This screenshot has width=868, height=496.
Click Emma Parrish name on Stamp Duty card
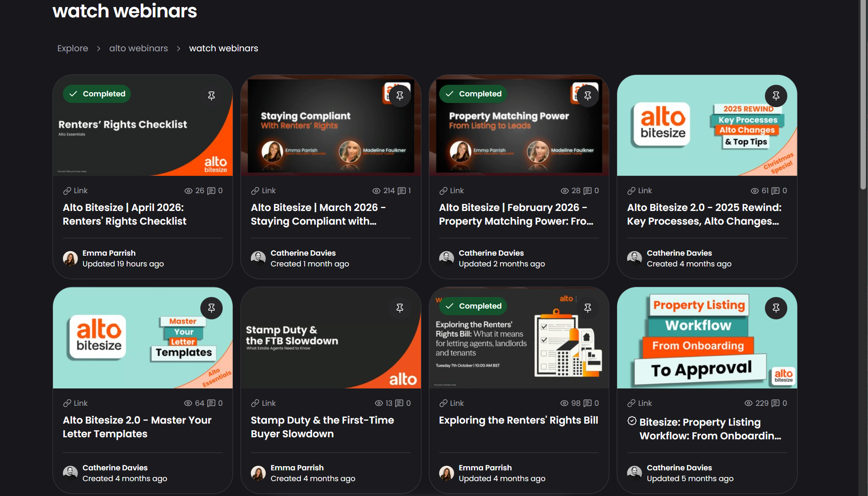[x=297, y=467]
